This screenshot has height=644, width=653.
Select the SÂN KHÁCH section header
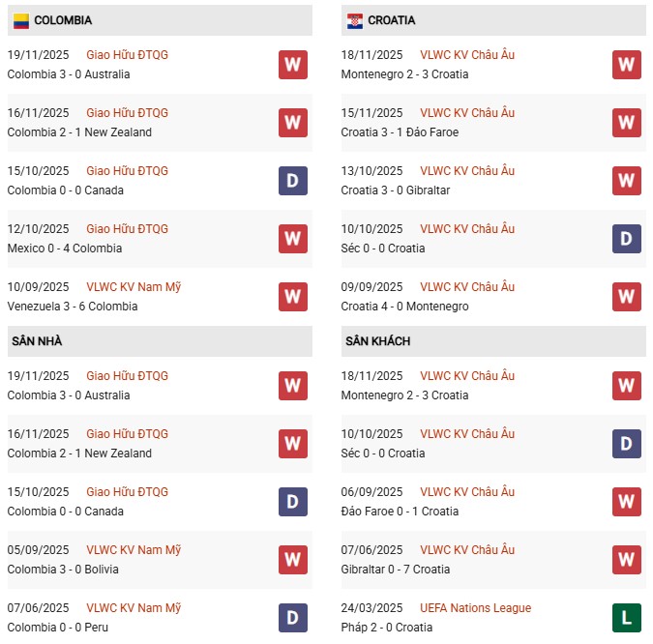tap(377, 341)
